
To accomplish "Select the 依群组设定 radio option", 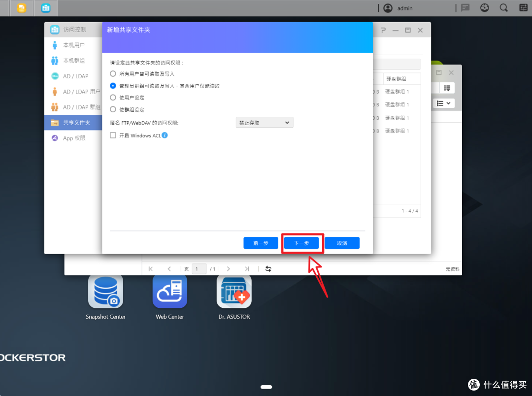I will (x=113, y=110).
